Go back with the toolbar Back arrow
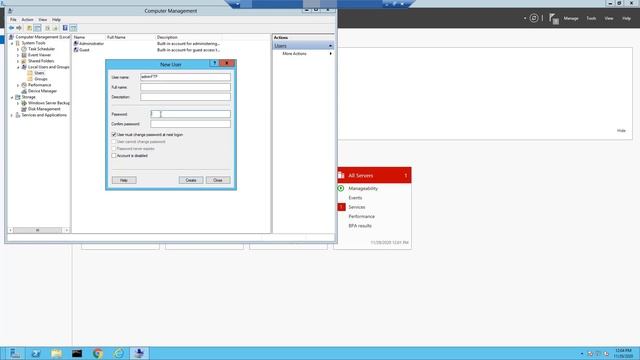640x360 pixels. click(11, 28)
